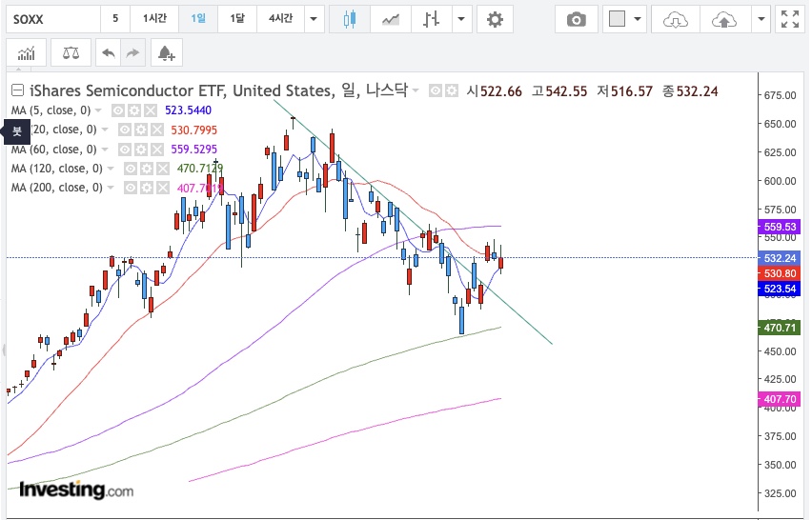812x520 pixels.
Task: Select area chart style
Action: [391, 20]
